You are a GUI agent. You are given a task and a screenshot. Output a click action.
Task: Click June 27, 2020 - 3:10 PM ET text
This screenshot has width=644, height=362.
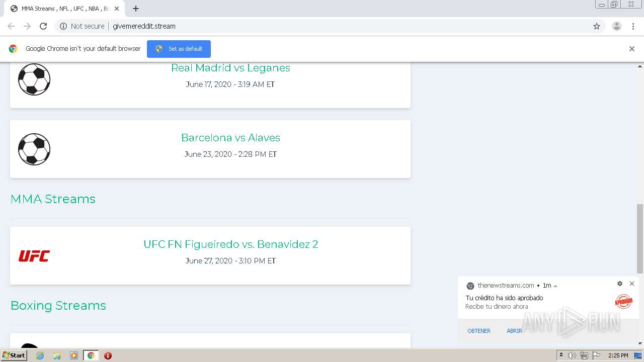point(230,261)
